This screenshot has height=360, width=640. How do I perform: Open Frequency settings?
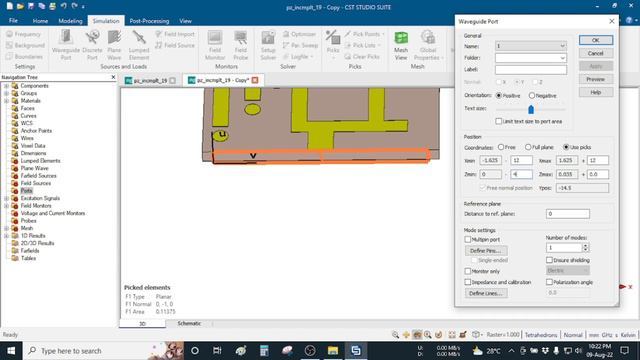tap(24, 34)
